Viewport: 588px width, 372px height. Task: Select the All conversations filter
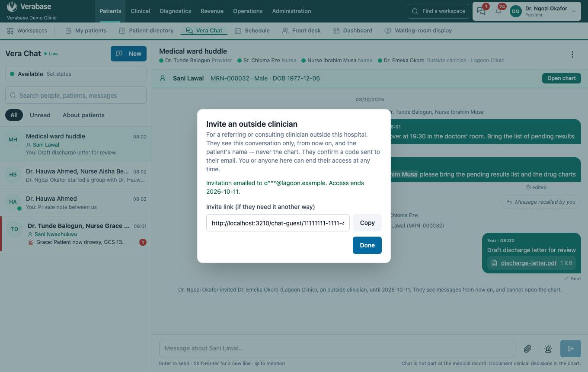pyautogui.click(x=14, y=115)
